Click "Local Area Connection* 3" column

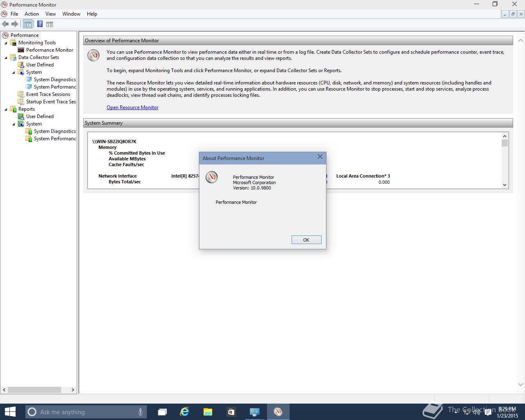pyautogui.click(x=363, y=176)
